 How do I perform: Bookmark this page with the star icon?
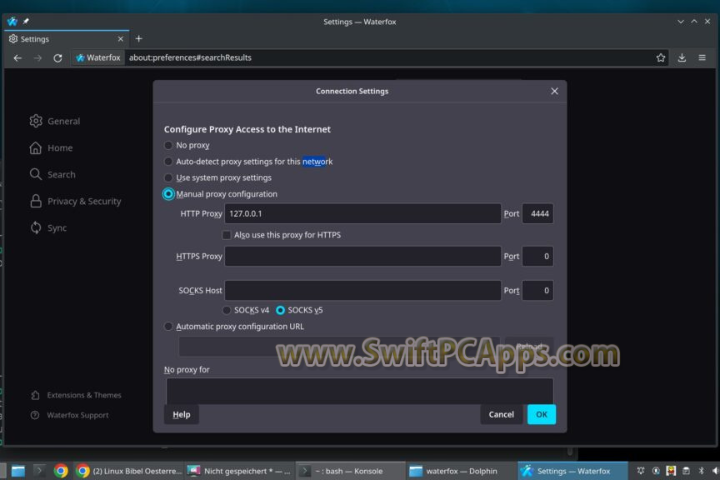[660, 58]
